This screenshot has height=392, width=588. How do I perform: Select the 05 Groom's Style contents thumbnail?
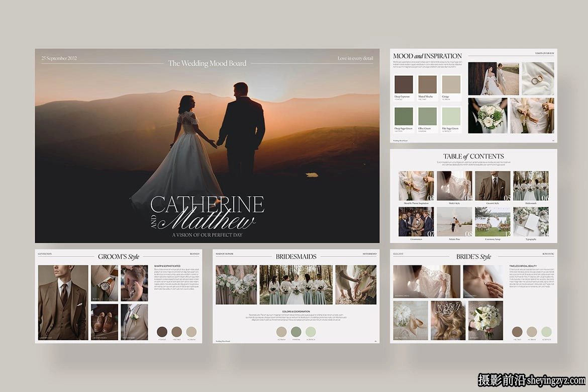[493, 185]
